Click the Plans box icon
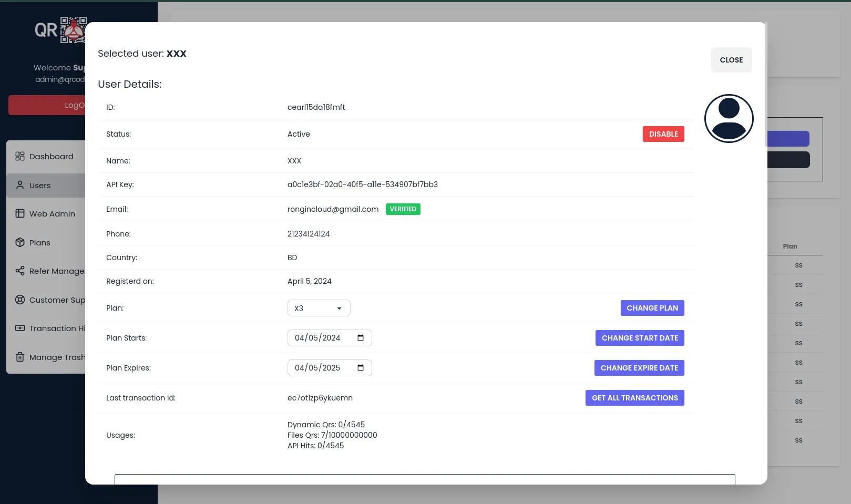This screenshot has height=504, width=851. (x=20, y=242)
